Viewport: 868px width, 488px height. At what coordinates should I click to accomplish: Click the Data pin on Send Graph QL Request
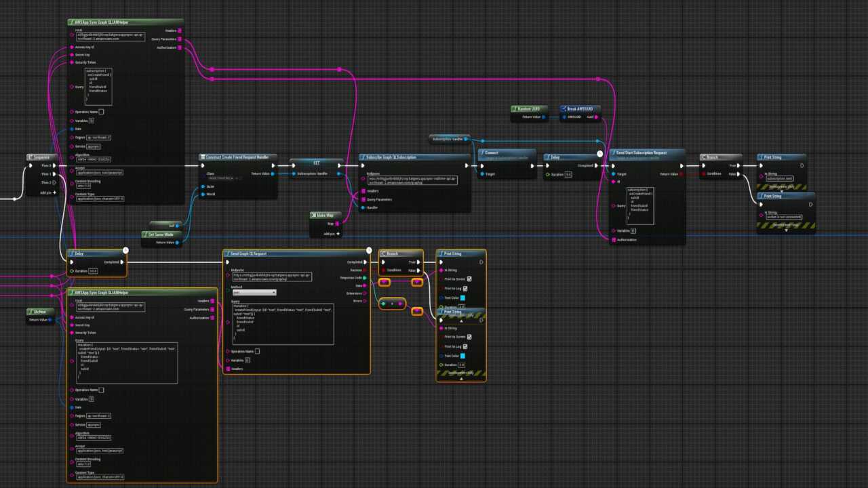pos(365,285)
